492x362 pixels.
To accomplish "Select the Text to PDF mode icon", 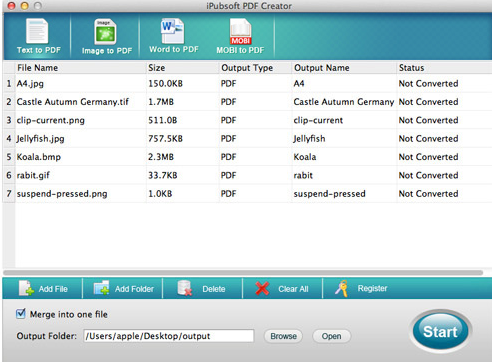I will 37,31.
